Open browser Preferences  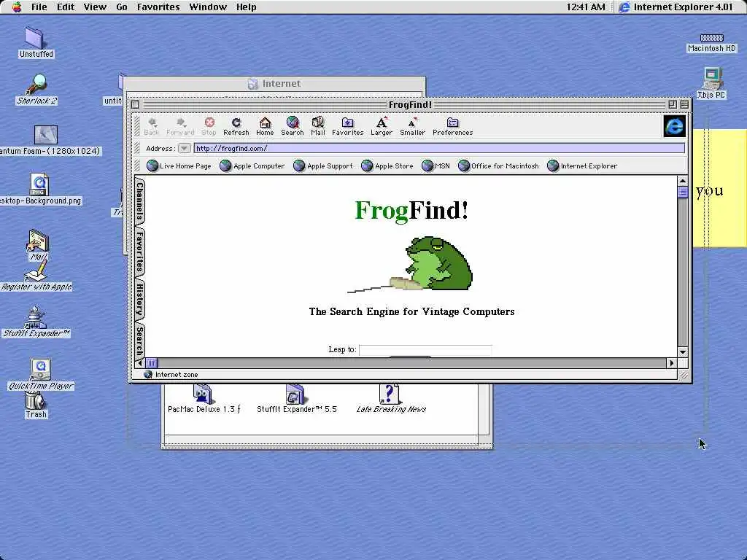tap(452, 127)
